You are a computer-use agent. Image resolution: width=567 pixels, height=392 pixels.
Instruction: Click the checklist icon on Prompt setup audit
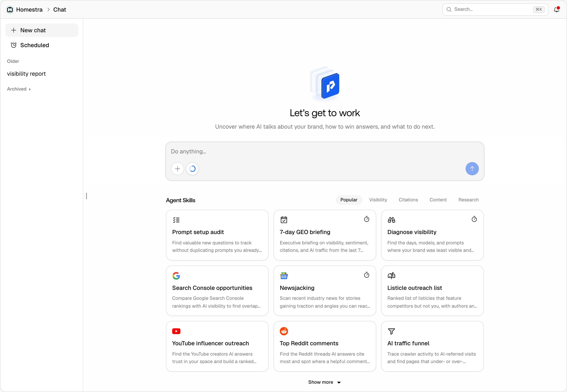(x=176, y=220)
